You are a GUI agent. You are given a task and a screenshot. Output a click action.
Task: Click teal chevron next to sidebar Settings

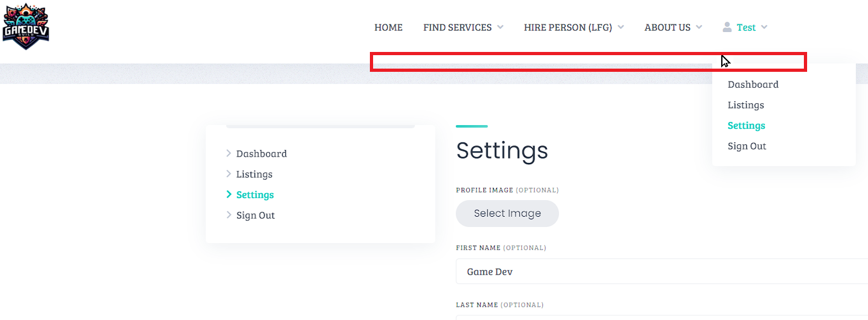pos(229,194)
